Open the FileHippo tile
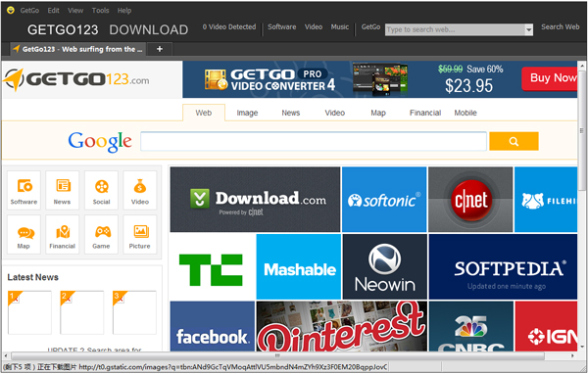This screenshot has height=374, width=588. point(546,200)
